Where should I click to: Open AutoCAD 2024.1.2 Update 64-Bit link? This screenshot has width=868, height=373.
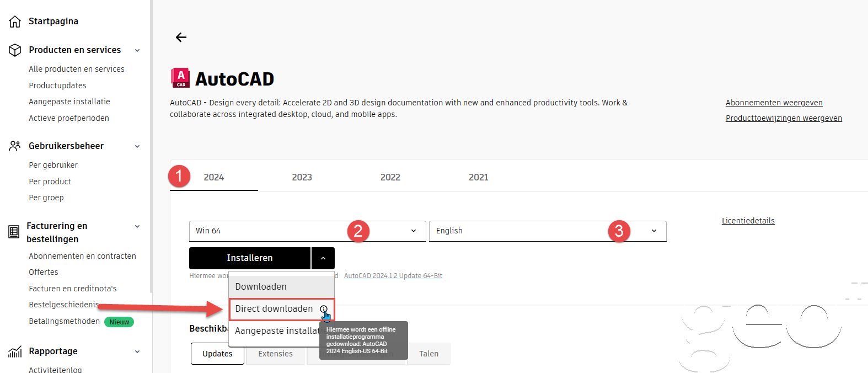[x=393, y=276]
